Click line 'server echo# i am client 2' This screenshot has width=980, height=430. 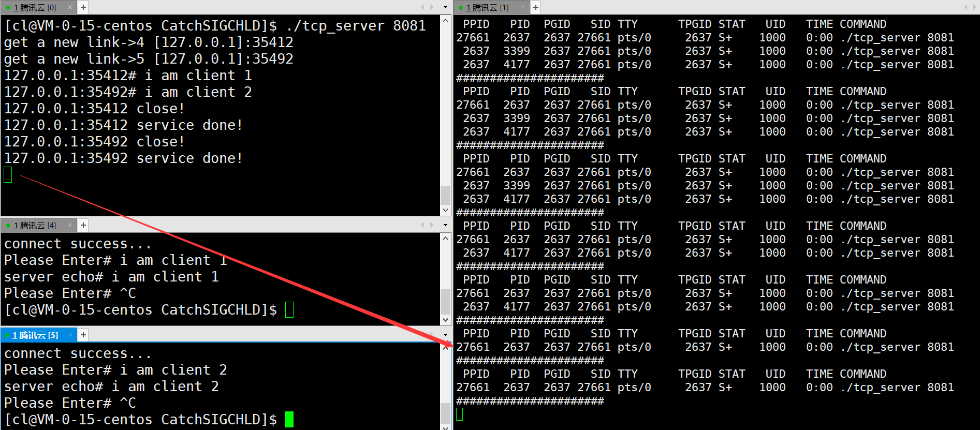[111, 387]
